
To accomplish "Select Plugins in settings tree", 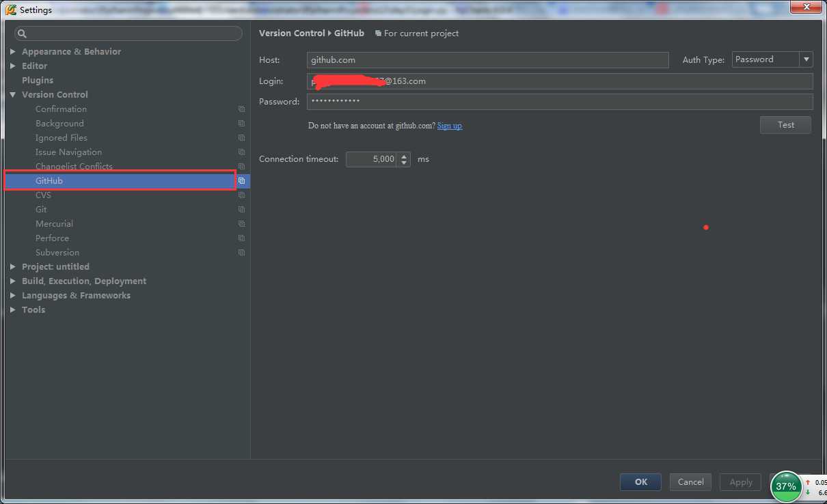I will 38,80.
